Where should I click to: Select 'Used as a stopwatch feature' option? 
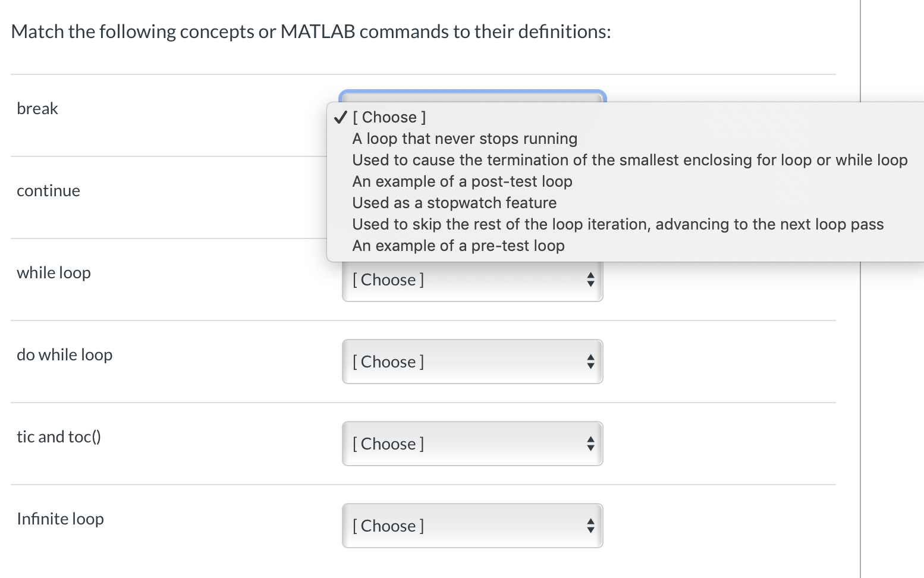pos(454,203)
